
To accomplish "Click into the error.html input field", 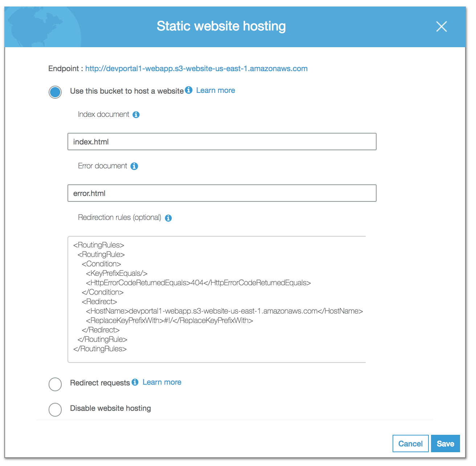I will (222, 193).
